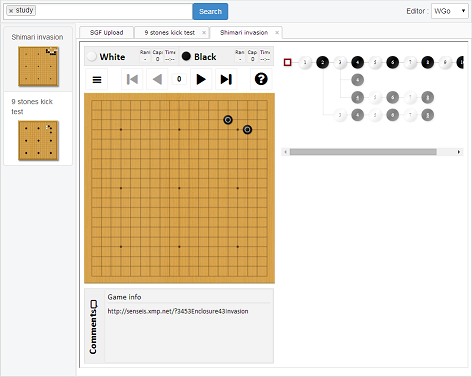This screenshot has width=472, height=377.
Task: Toggle the Comments panel icon
Action: point(94,304)
